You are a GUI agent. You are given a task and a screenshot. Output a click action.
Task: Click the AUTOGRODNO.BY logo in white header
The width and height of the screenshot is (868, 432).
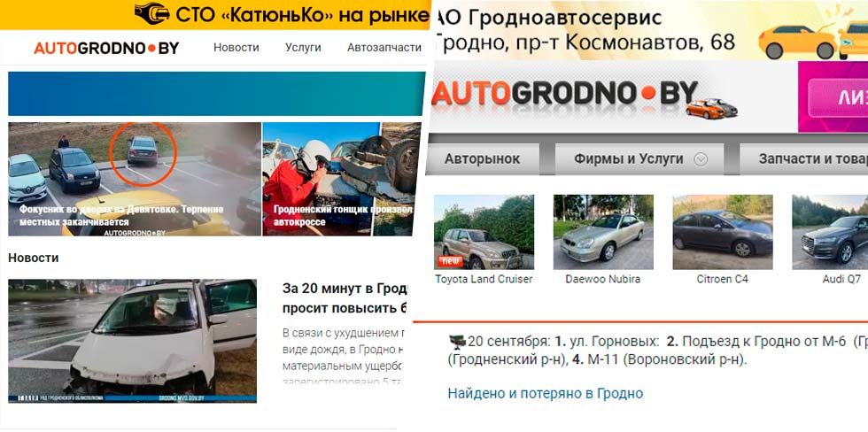coord(106,48)
